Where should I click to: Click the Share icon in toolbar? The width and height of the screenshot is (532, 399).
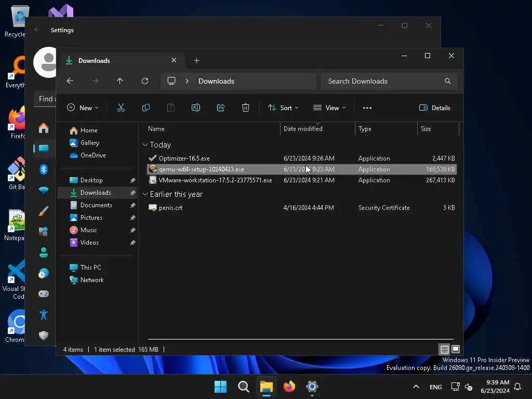coord(220,108)
